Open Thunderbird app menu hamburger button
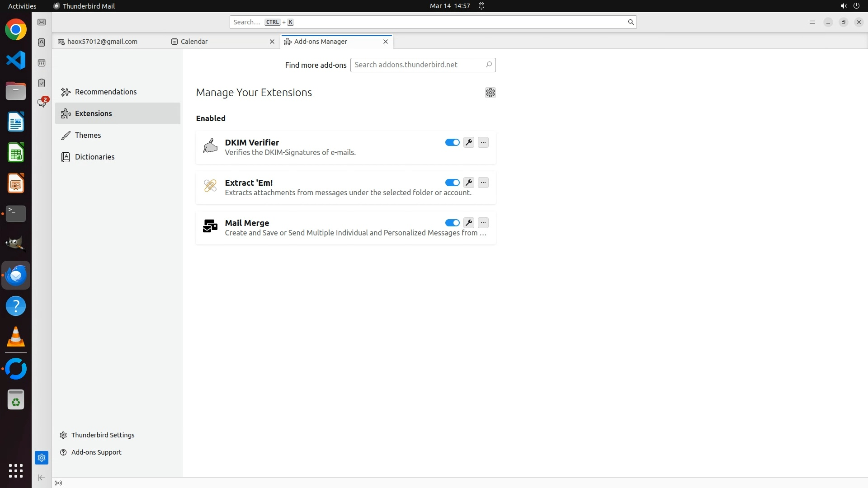The image size is (868, 488). click(812, 22)
